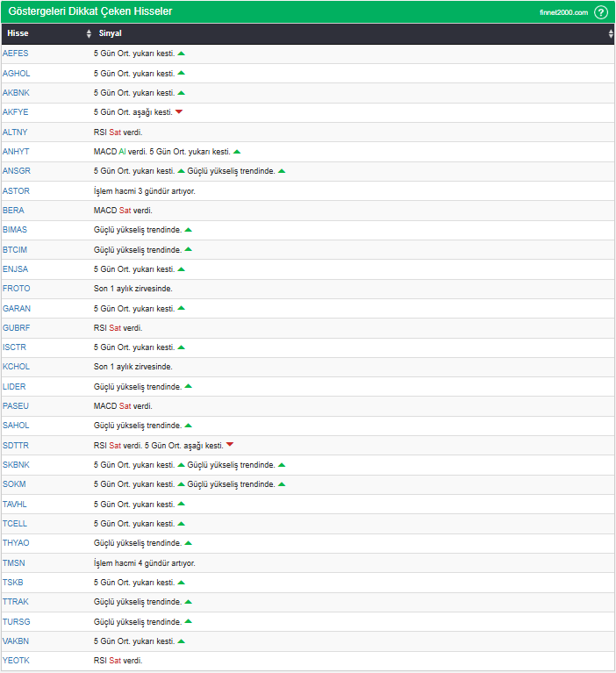
Task: Click the finnet2000.com header link
Action: click(x=563, y=12)
